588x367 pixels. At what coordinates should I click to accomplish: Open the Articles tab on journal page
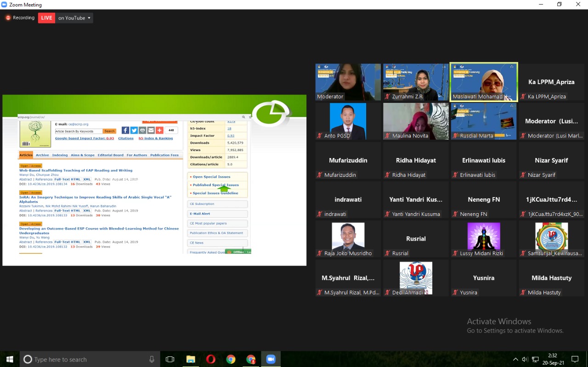(x=26, y=155)
